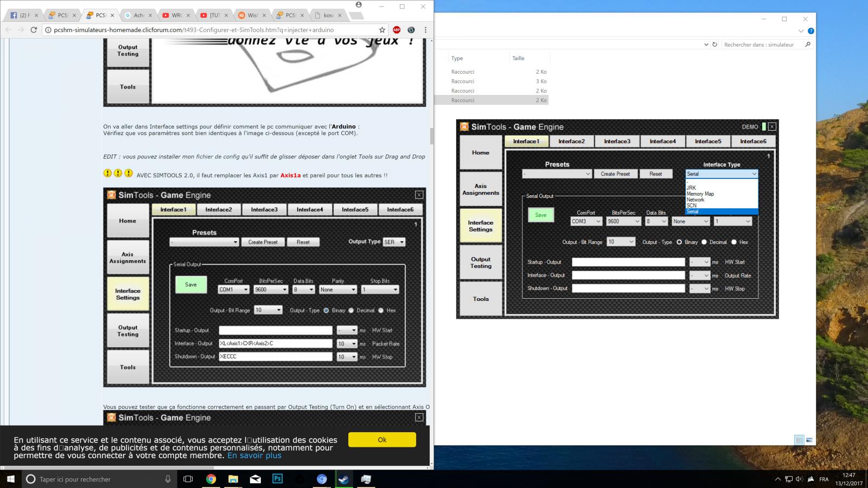Open the network tray icon

(x=788, y=479)
